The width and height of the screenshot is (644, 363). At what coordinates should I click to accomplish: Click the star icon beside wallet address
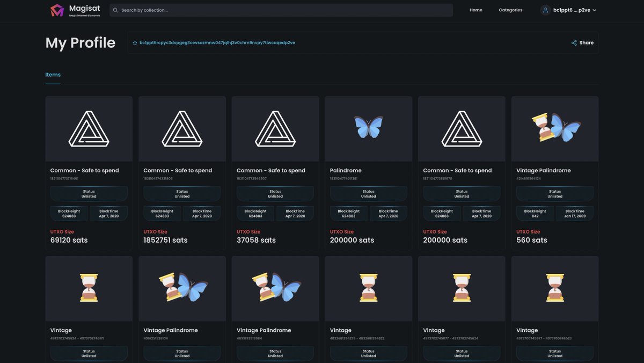point(135,42)
